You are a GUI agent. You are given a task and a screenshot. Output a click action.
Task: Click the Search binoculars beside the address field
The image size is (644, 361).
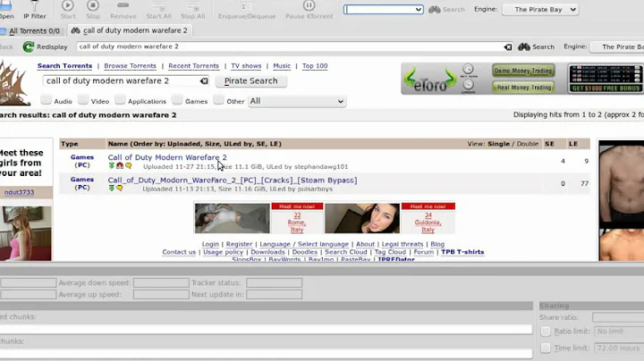[536, 46]
